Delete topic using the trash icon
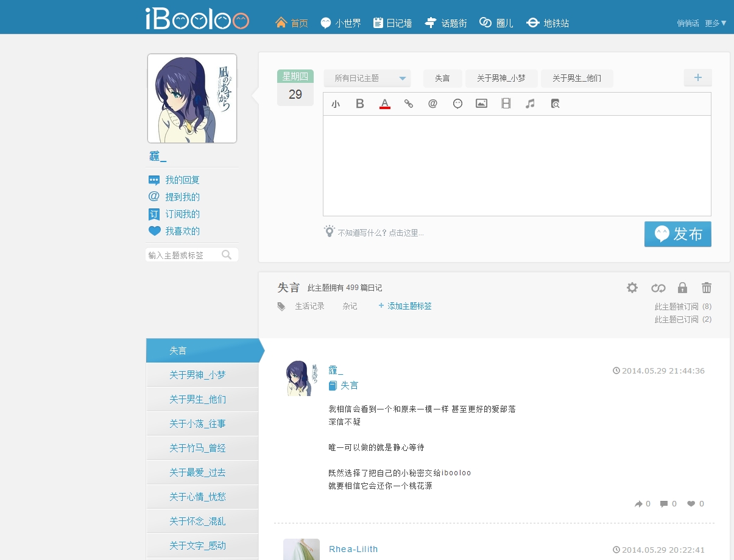Image resolution: width=734 pixels, height=560 pixels. coord(707,288)
